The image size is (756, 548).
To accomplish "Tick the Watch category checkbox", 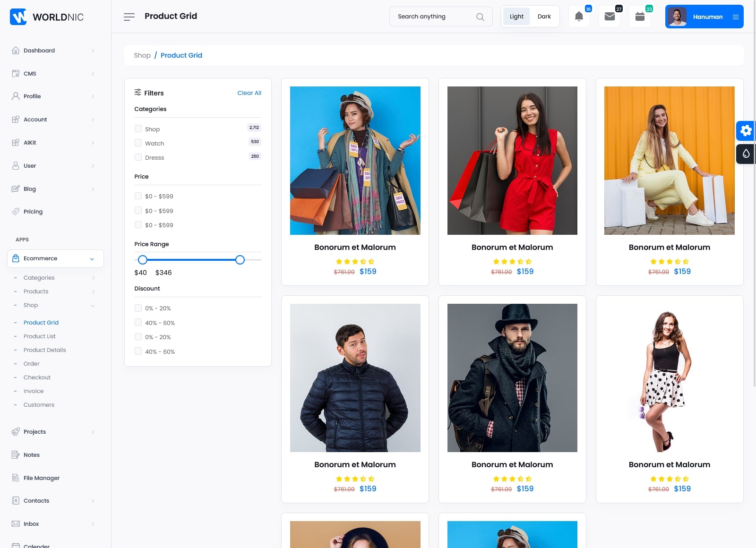I will pyautogui.click(x=138, y=143).
